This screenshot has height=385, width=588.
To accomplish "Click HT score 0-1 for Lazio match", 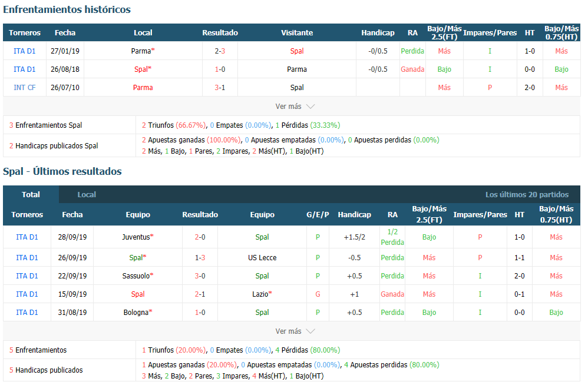I will (x=520, y=294).
